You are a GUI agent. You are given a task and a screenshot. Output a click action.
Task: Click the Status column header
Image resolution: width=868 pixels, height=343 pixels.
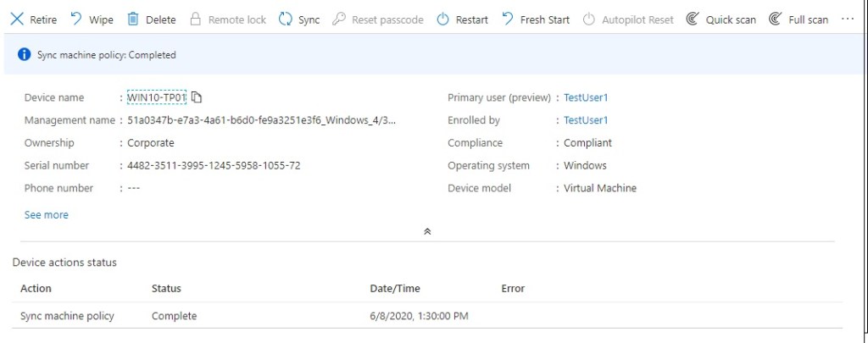tap(166, 289)
